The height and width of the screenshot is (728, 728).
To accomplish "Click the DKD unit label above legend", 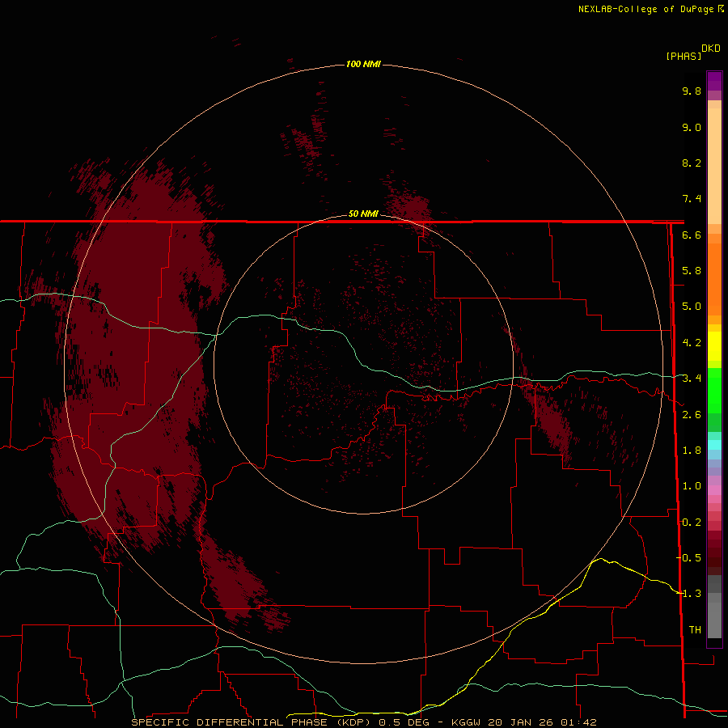I will tap(711, 49).
